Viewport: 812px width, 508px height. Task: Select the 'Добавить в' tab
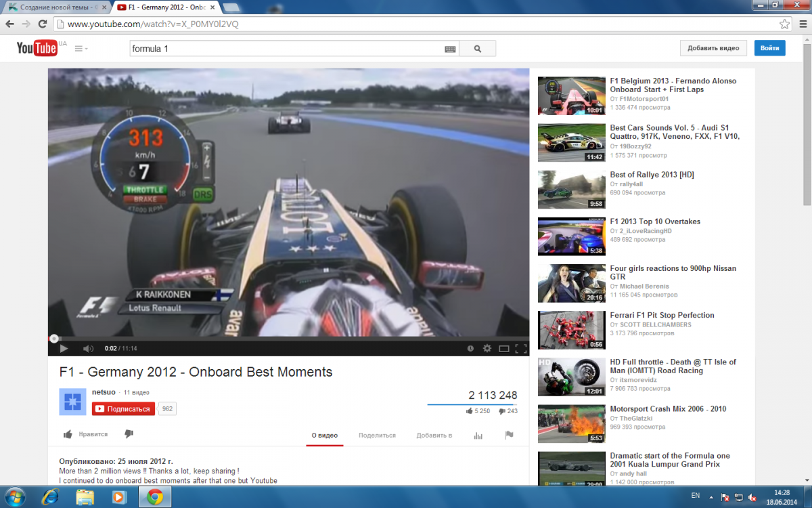[434, 436]
